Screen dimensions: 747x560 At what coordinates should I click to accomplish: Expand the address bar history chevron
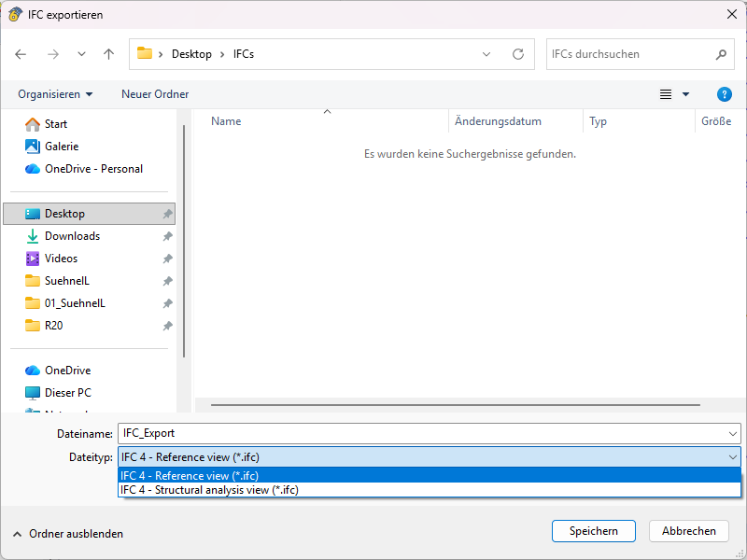(x=486, y=54)
